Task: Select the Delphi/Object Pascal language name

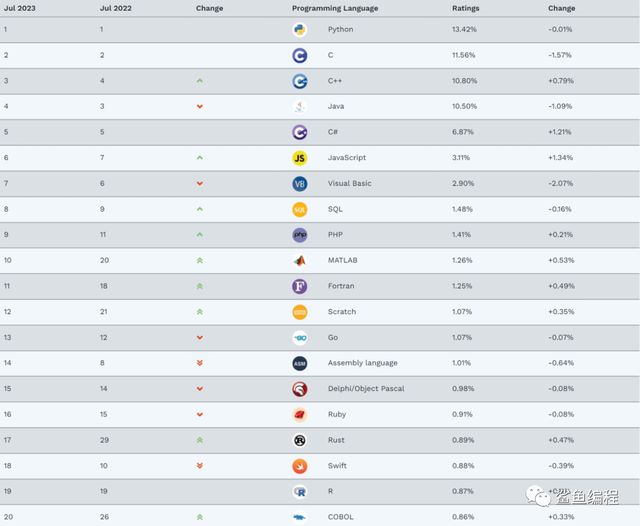Action: click(x=366, y=388)
